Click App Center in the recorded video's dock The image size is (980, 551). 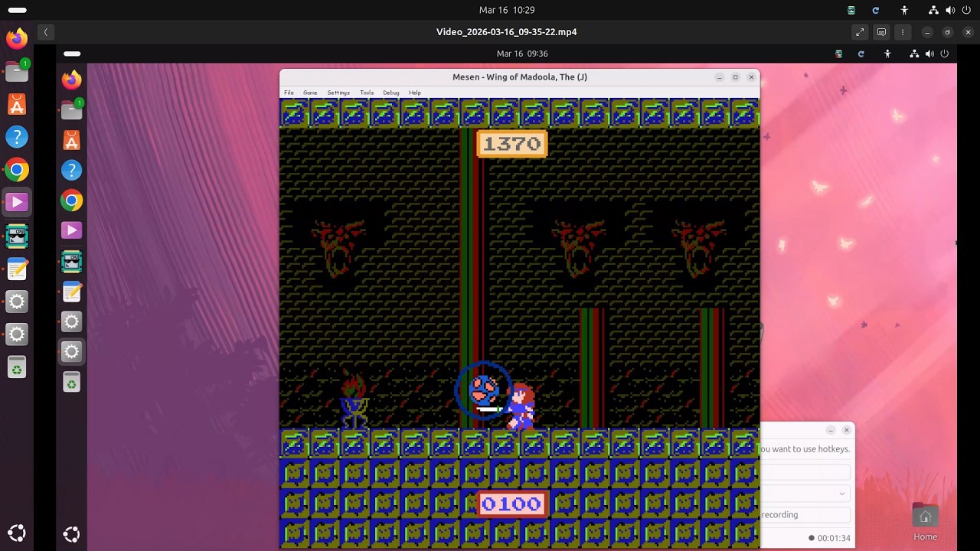71,140
